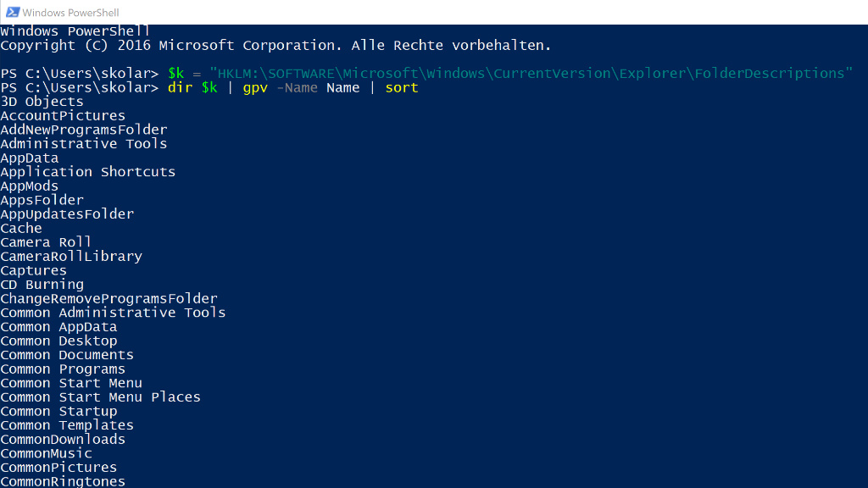Click the 'Common Start Menu Places' line
The width and height of the screenshot is (868, 488).
(x=100, y=397)
